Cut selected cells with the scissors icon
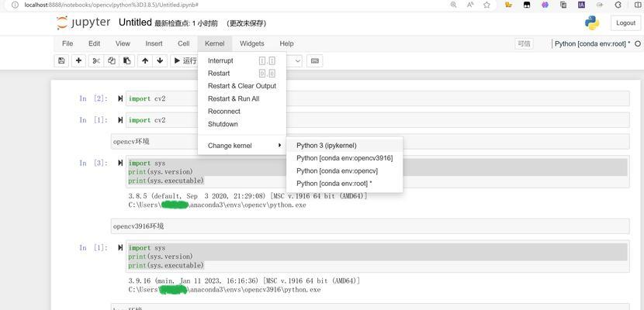Viewport: 644px width, 310px height. (x=96, y=60)
